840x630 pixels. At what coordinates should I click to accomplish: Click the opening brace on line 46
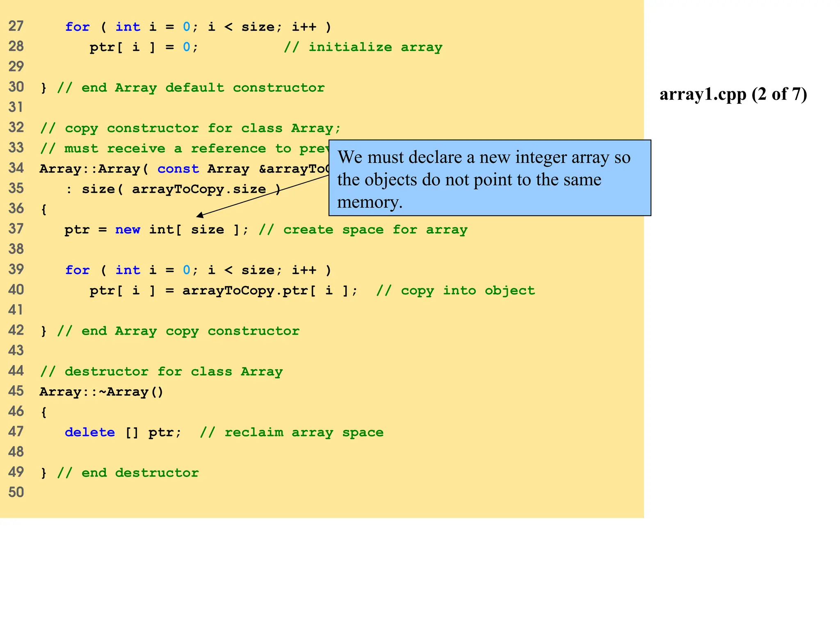(x=43, y=412)
